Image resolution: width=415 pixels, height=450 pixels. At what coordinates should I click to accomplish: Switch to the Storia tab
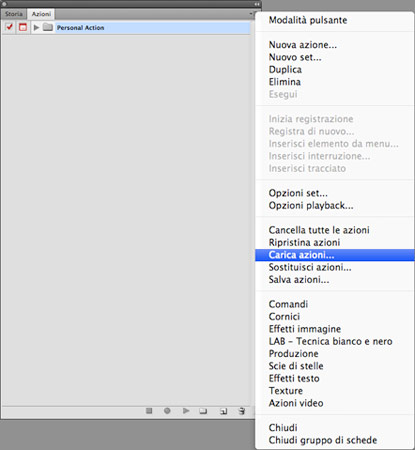pos(14,14)
